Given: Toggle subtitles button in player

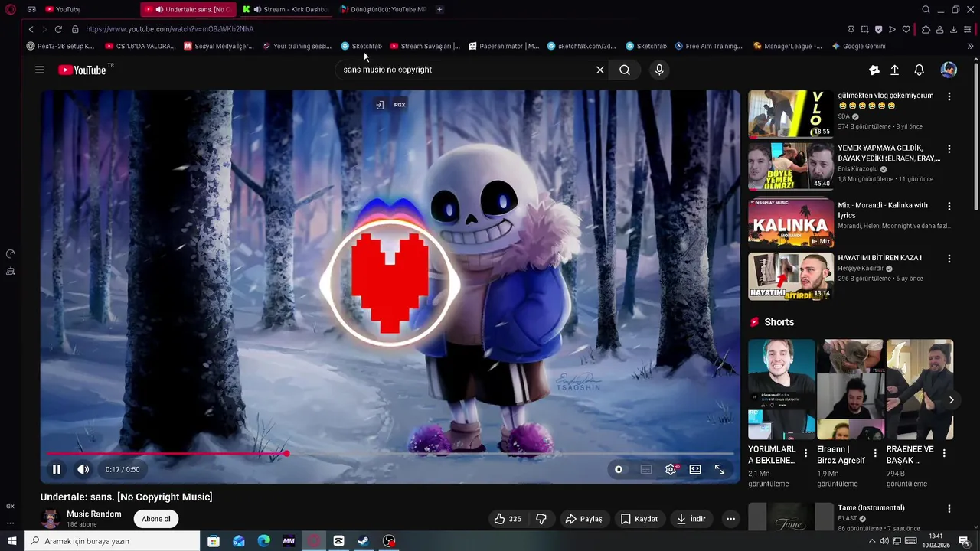Looking at the screenshot, I should (x=646, y=469).
